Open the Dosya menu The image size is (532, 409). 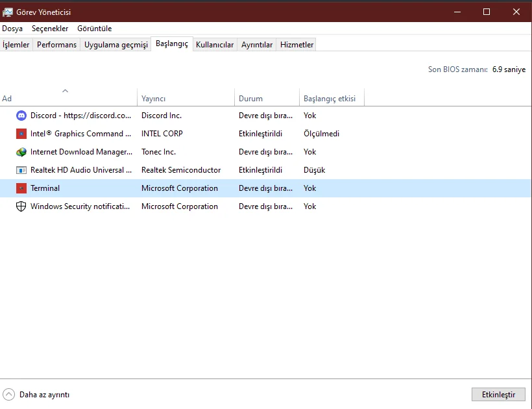click(12, 29)
